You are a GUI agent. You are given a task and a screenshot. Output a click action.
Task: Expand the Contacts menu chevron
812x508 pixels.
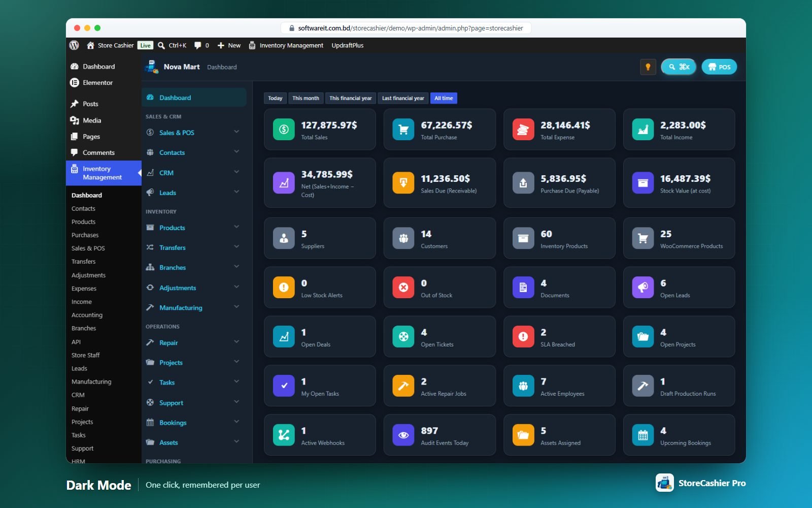point(236,151)
